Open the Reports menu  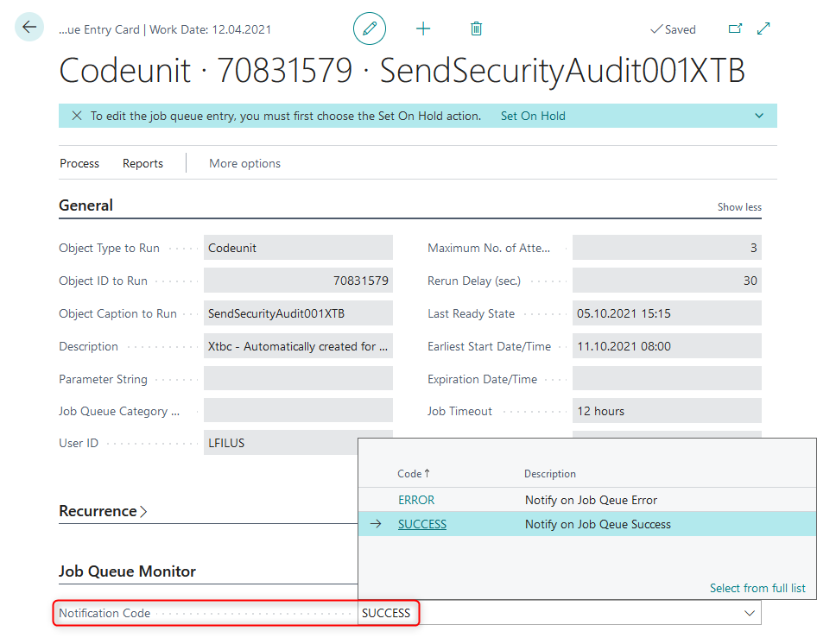click(x=142, y=164)
